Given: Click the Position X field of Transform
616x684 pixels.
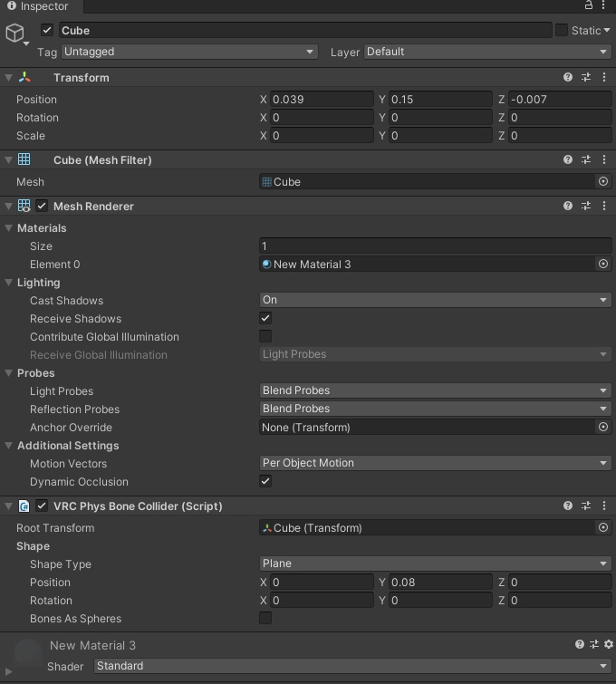Looking at the screenshot, I should (x=322, y=100).
